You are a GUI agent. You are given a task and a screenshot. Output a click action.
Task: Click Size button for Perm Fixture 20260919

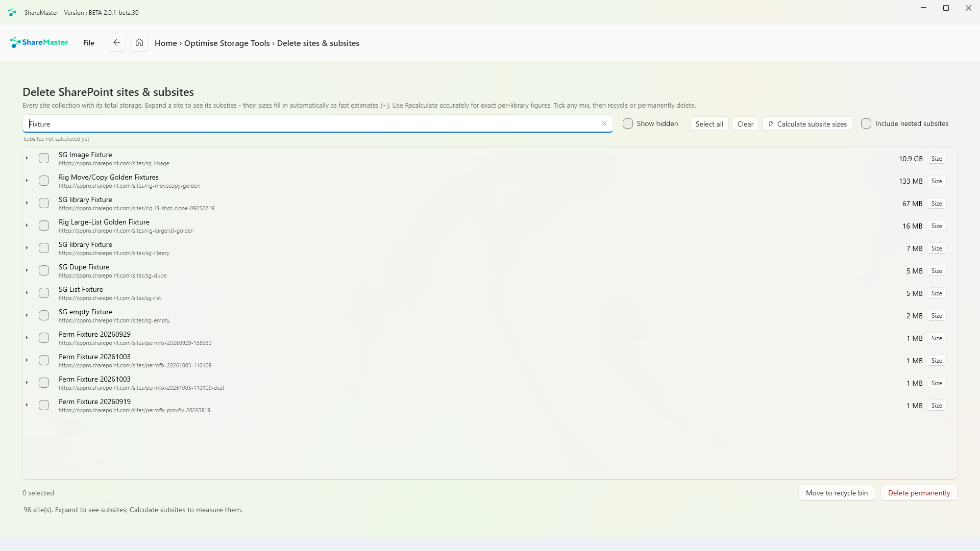tap(937, 406)
